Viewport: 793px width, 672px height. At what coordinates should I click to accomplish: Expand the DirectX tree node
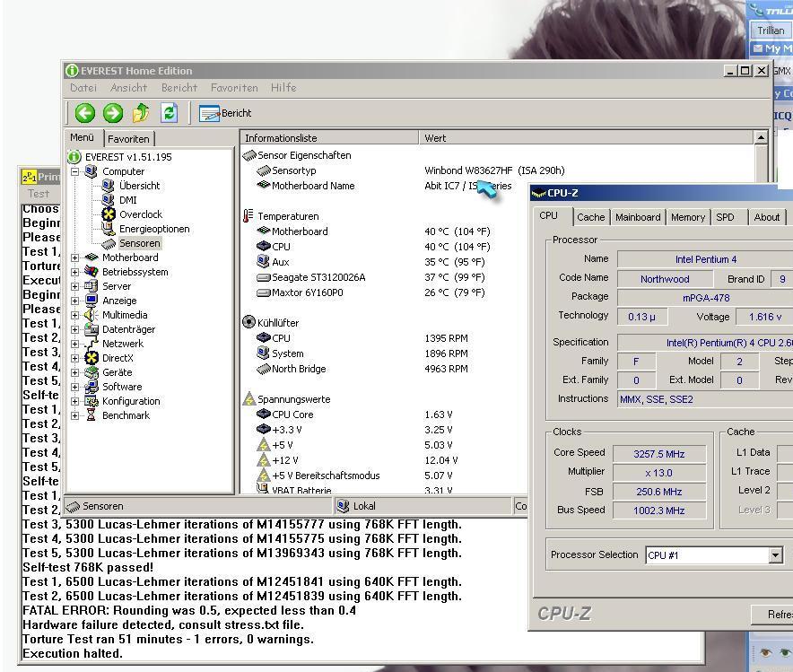click(74, 358)
